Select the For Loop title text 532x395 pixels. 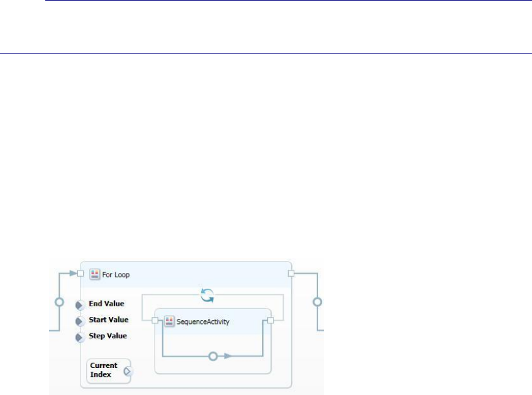coord(116,274)
